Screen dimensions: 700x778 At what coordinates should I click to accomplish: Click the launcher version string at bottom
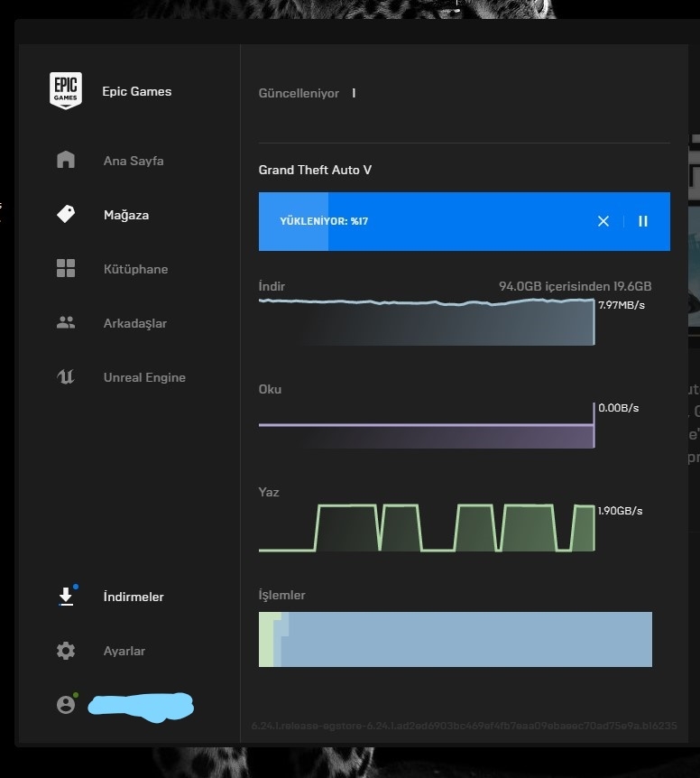[464, 726]
